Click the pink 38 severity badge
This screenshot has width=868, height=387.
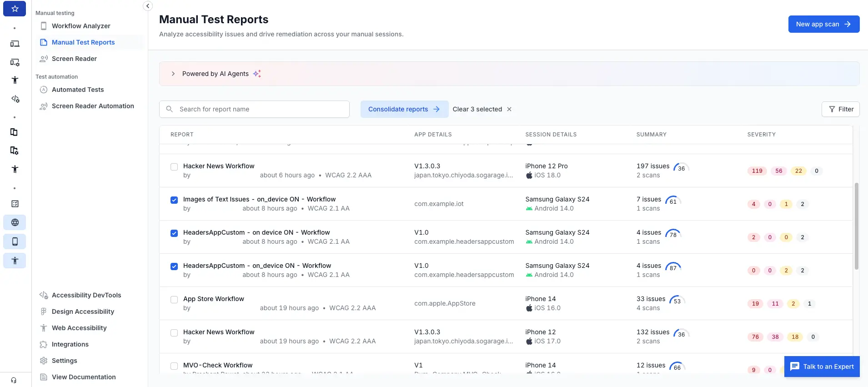tap(775, 337)
